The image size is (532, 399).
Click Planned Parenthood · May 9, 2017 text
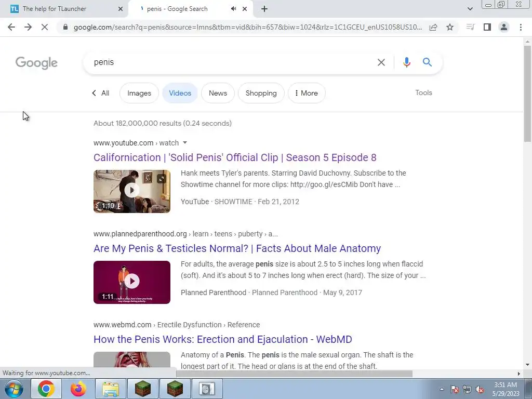(x=271, y=292)
